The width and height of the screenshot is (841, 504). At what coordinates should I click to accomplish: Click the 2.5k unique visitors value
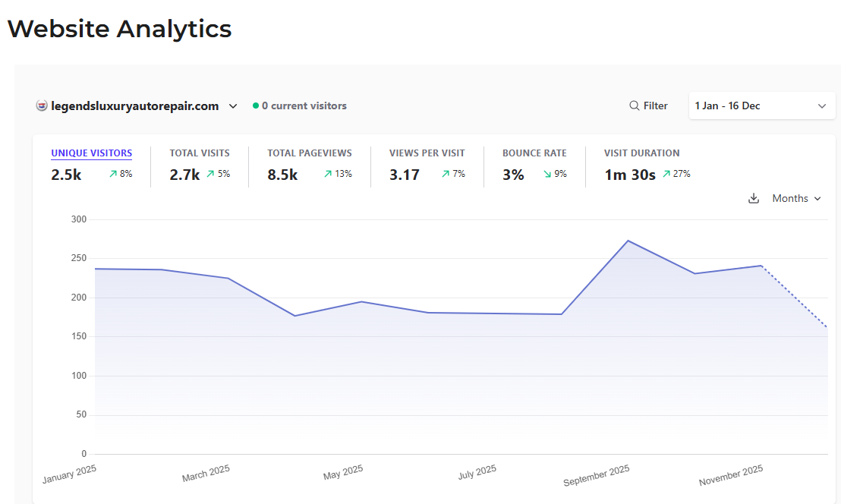[x=66, y=175]
